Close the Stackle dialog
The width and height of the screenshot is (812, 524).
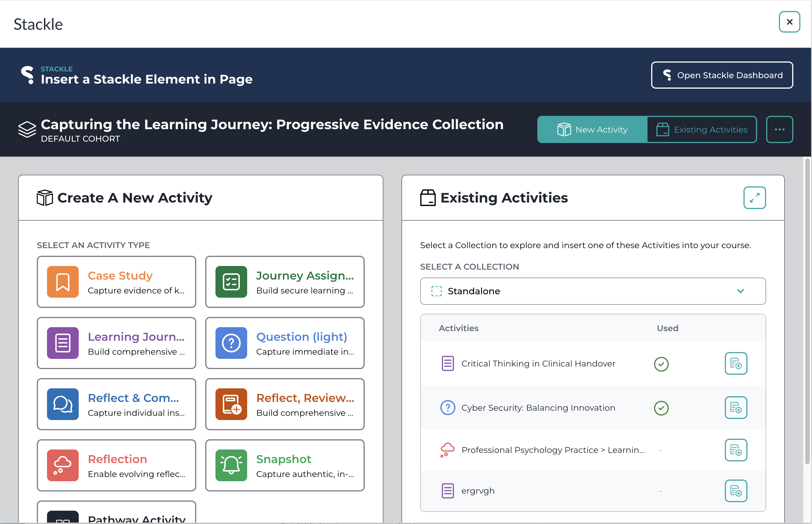pos(789,22)
